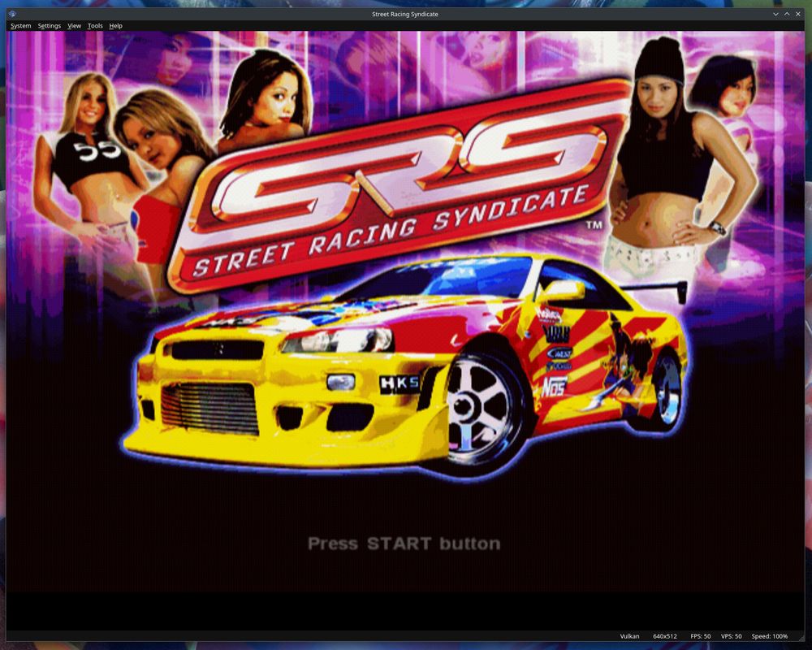Image resolution: width=812 pixels, height=650 pixels.
Task: Click the Street Racing Syndicate window title
Action: tap(405, 14)
